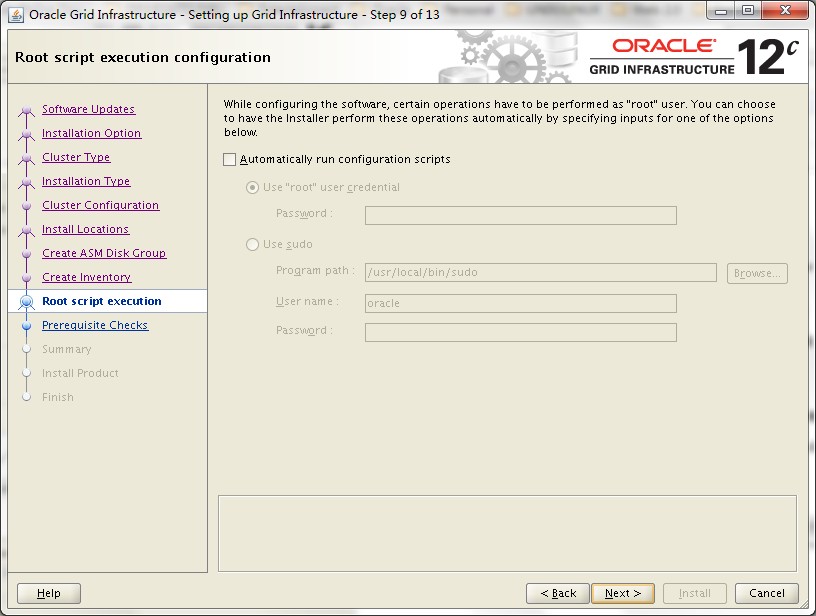Go back with the Back button

click(x=558, y=593)
